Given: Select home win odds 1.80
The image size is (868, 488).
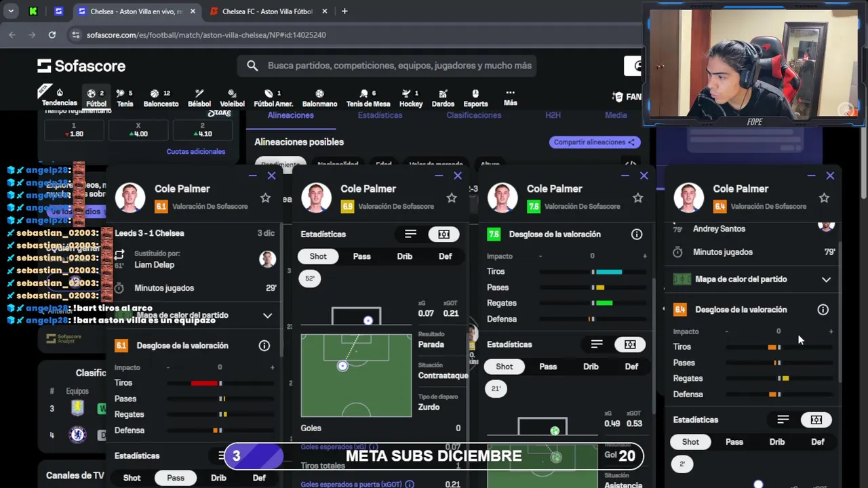Looking at the screenshot, I should (74, 130).
